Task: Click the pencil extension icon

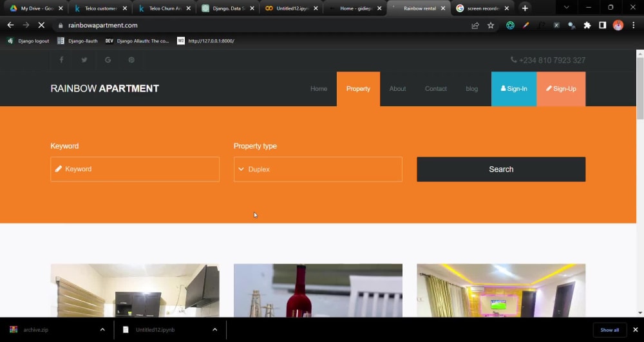Action: pos(526,26)
